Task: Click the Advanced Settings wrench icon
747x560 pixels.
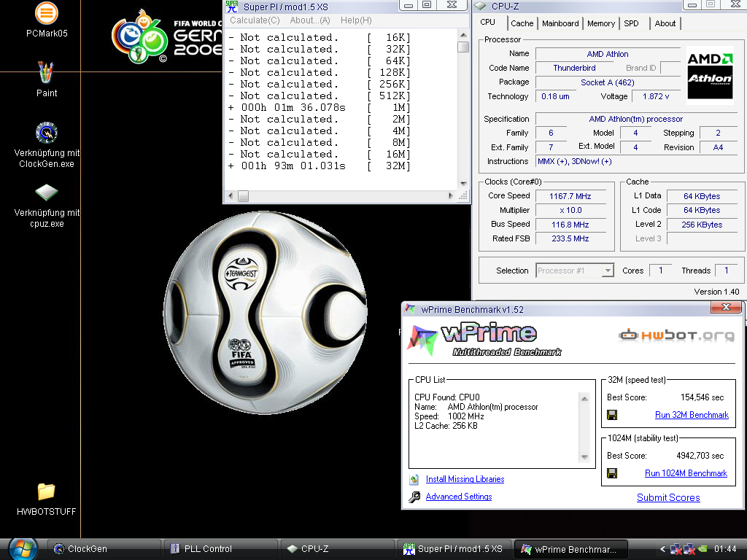Action: pos(414,497)
